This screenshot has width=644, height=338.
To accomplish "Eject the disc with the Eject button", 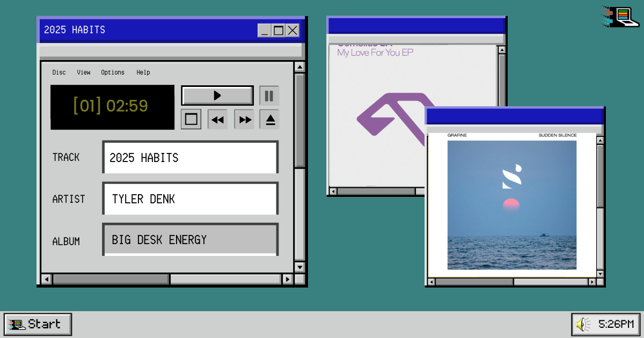I will point(270,119).
